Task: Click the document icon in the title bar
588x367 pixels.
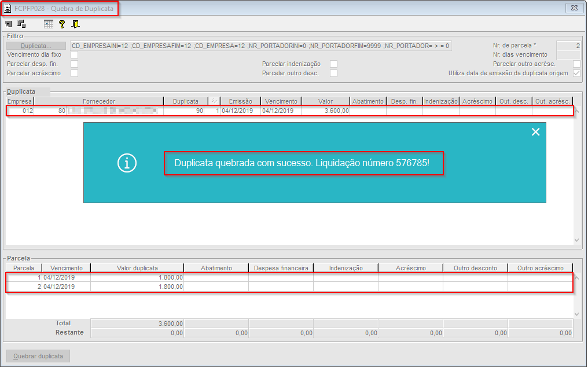Action: (7, 8)
